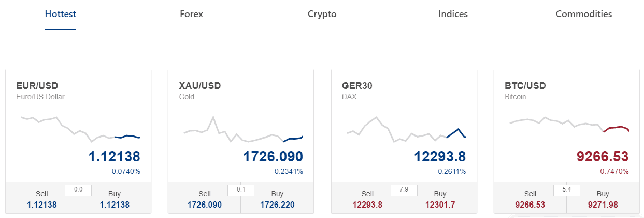This screenshot has width=644, height=218.
Task: Buy Gold at 1726.220
Action: [277, 199]
